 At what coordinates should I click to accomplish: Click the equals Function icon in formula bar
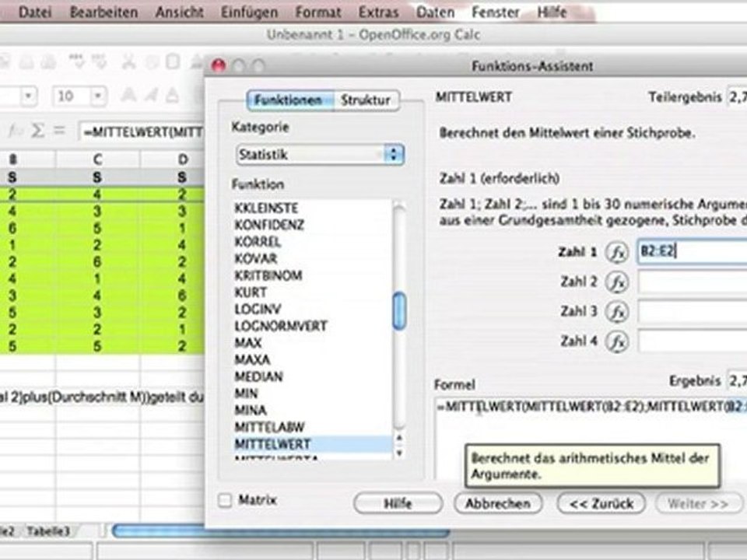coord(59,130)
